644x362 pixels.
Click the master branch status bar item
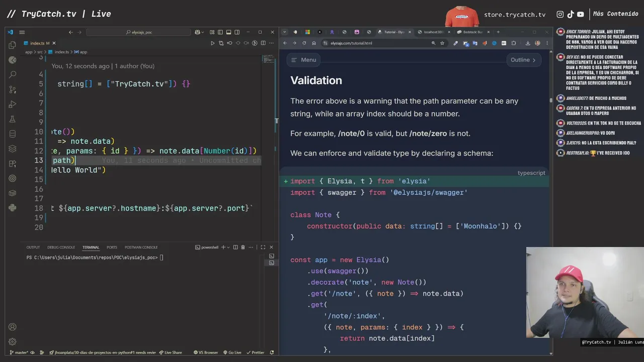[x=19, y=352]
